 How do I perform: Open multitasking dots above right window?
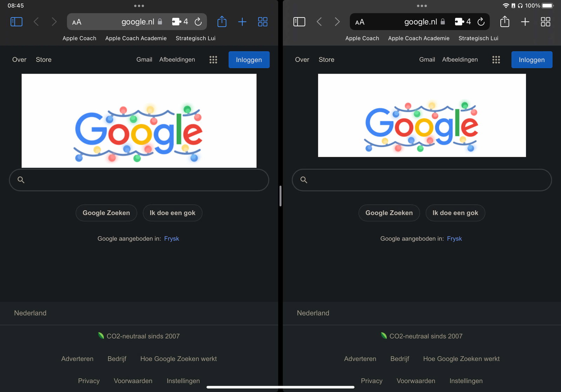click(x=422, y=6)
